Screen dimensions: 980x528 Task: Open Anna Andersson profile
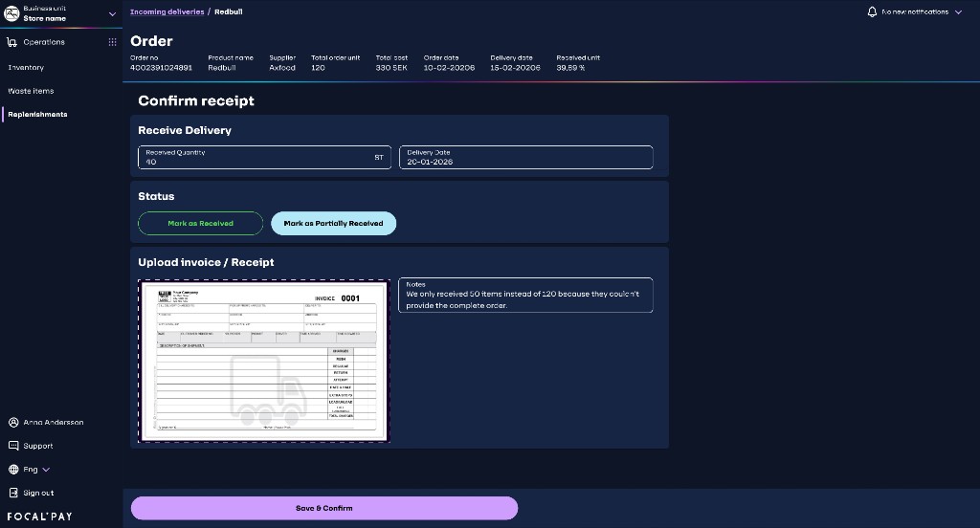(54, 423)
